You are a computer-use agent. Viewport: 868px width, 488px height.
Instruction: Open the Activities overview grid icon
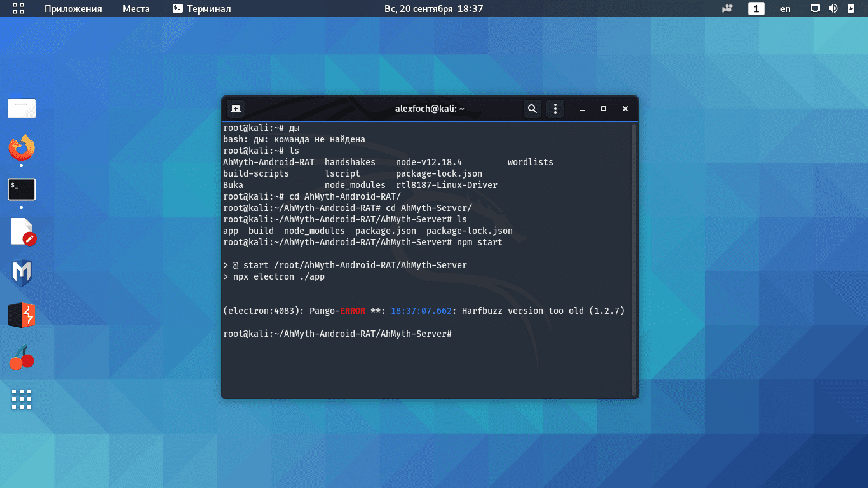[18, 8]
